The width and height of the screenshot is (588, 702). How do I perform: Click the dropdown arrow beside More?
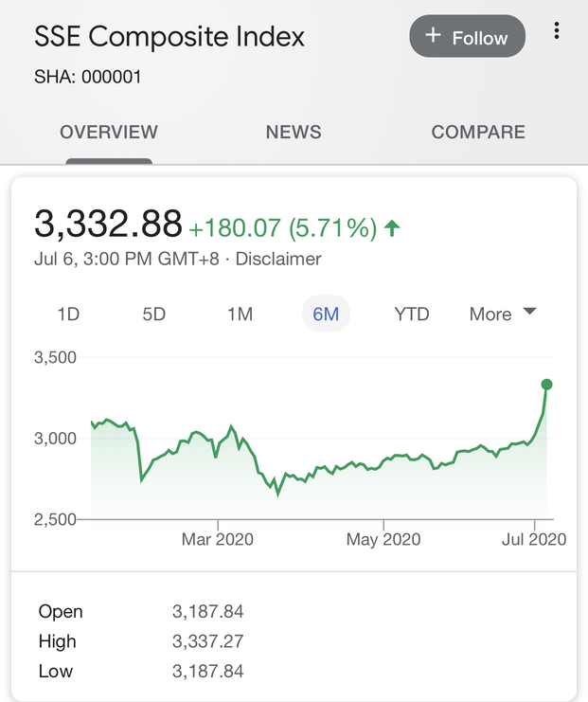point(529,312)
